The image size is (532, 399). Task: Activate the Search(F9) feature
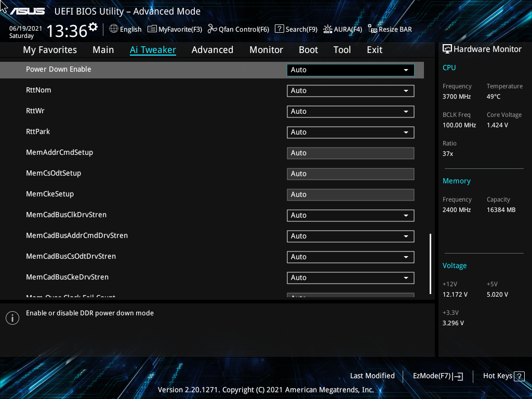click(296, 29)
